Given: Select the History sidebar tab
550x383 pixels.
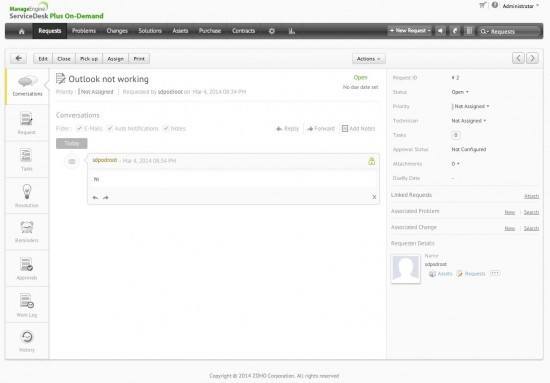Looking at the screenshot, I should coord(27,341).
